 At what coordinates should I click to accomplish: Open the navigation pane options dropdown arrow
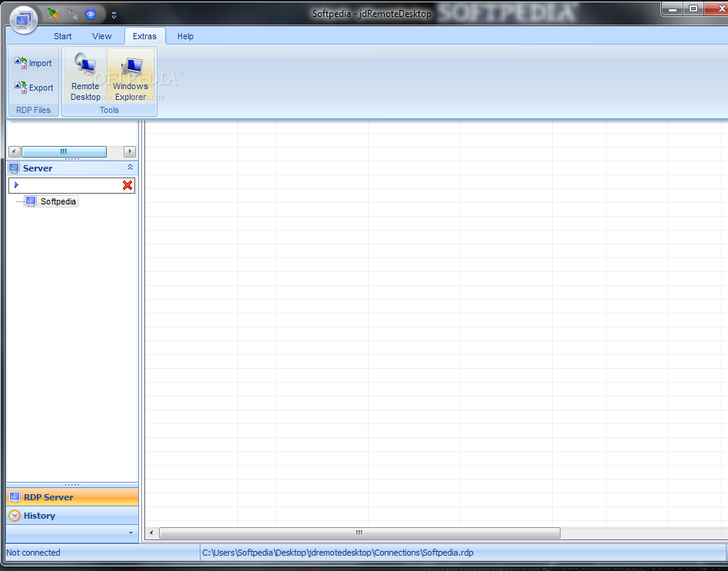[x=131, y=533]
